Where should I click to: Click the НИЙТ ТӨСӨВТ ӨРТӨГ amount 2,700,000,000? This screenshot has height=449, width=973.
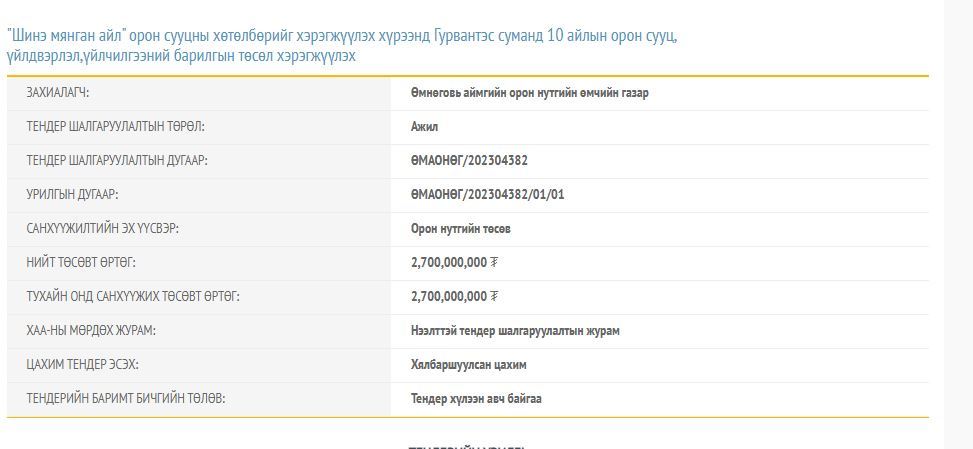click(x=448, y=263)
